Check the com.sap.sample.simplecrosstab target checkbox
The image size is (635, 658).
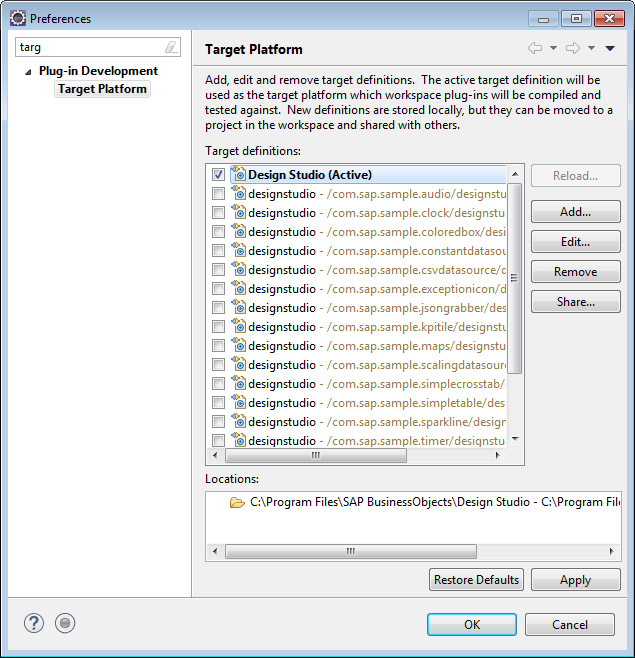coord(218,384)
